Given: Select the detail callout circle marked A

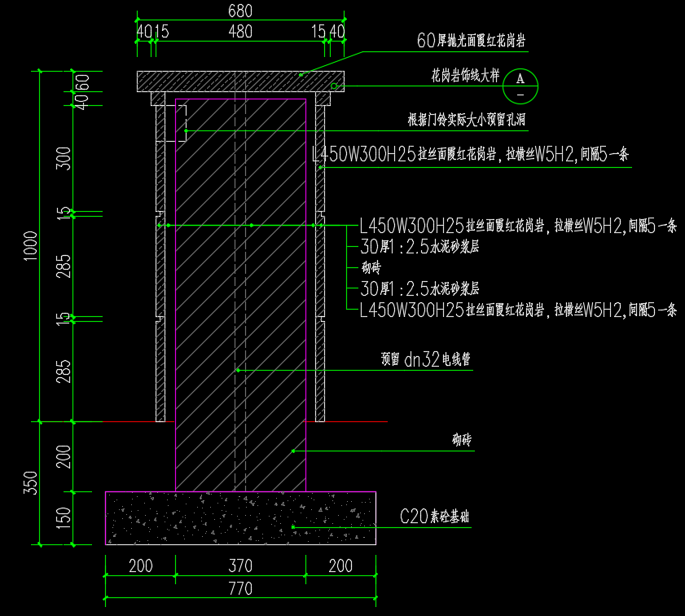Looking at the screenshot, I should (520, 86).
